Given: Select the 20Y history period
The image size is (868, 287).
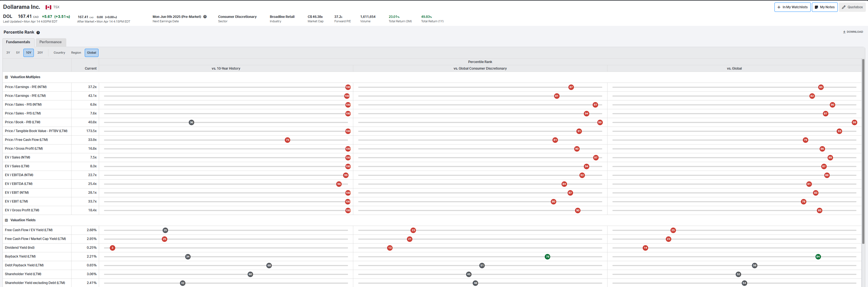Looking at the screenshot, I should pyautogui.click(x=40, y=53).
